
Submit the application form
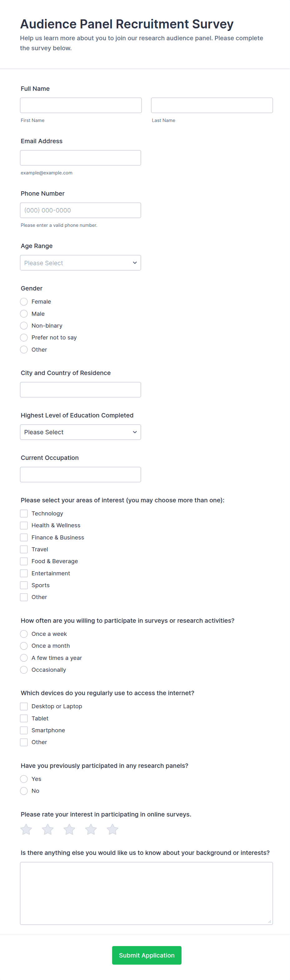coord(146,955)
